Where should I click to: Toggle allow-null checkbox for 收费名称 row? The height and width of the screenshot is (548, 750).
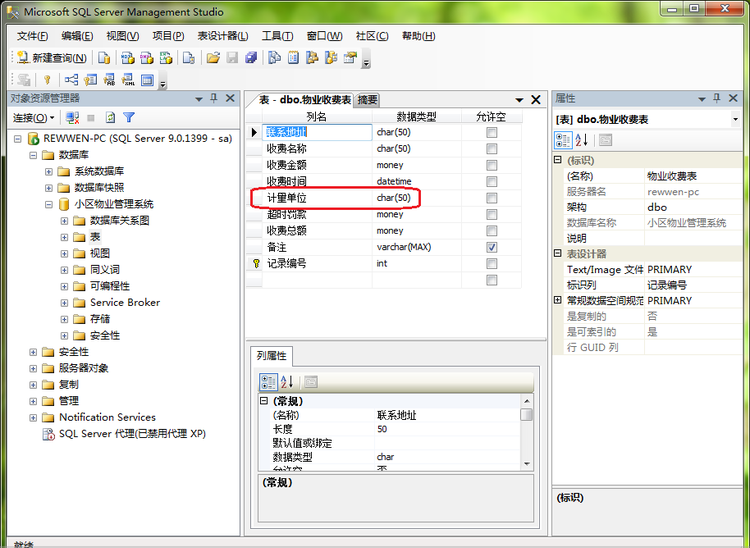[x=491, y=149]
